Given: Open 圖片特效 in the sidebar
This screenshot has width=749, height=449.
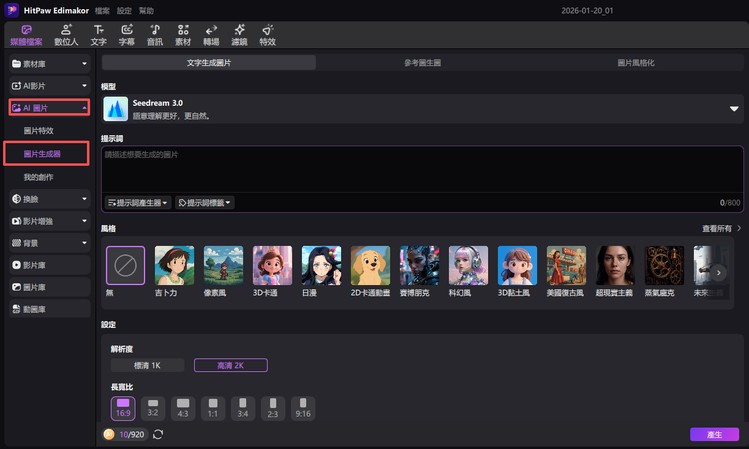Looking at the screenshot, I should point(39,130).
